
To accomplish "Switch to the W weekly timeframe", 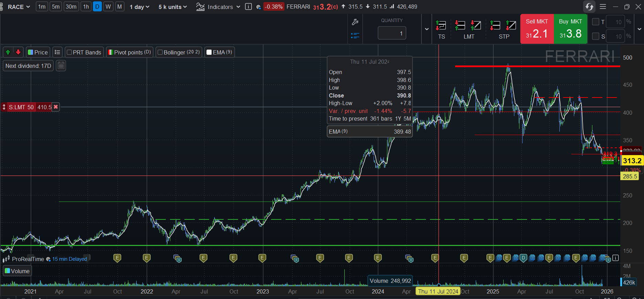I will click(x=108, y=7).
